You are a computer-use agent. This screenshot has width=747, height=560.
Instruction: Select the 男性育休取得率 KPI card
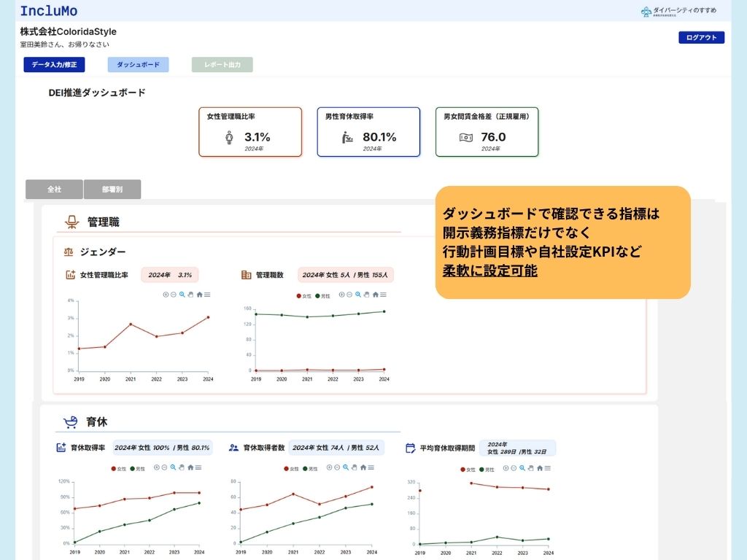click(x=368, y=132)
